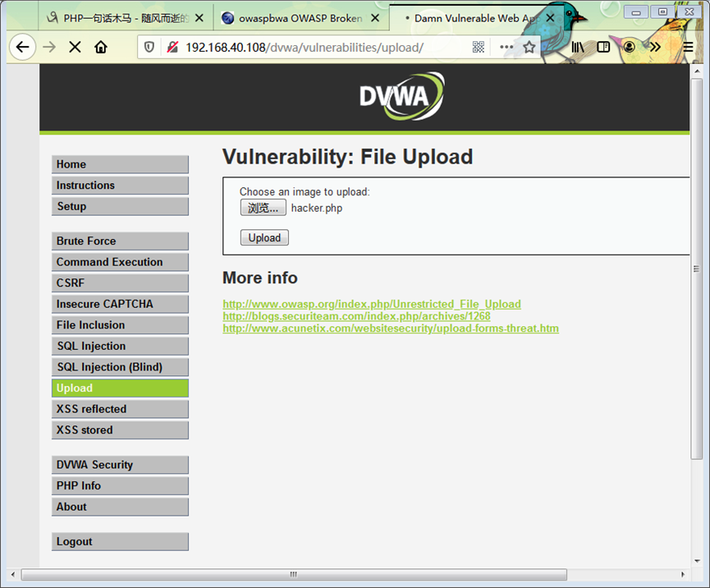Open the About page
The image size is (710, 588).
pos(120,507)
